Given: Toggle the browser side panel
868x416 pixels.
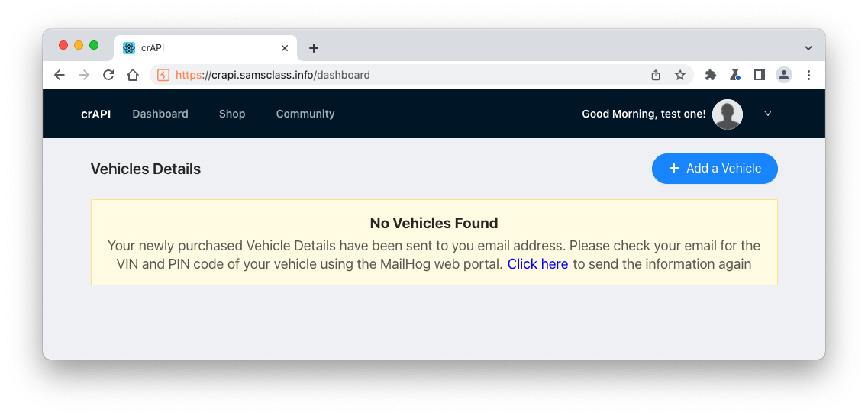Looking at the screenshot, I should click(759, 75).
